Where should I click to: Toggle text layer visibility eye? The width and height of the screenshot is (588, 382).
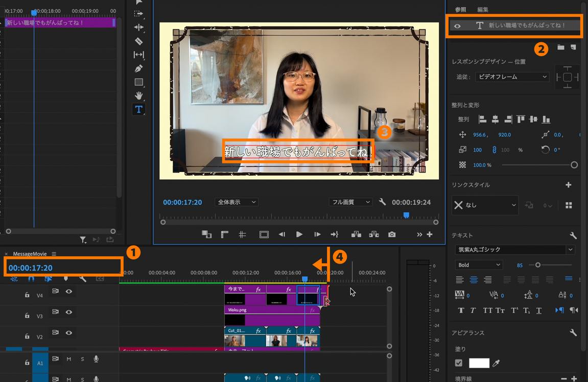pyautogui.click(x=458, y=26)
